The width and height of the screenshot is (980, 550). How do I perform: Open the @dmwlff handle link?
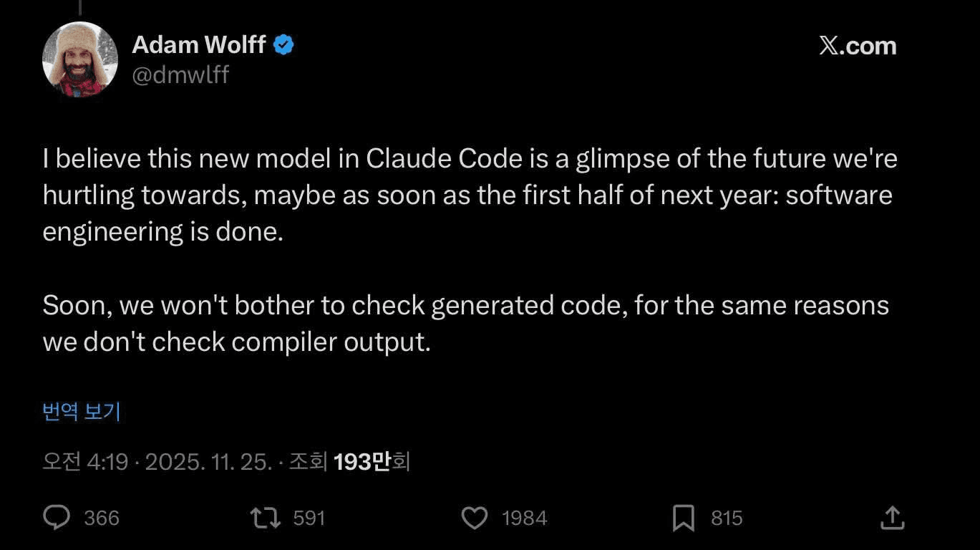point(180,74)
